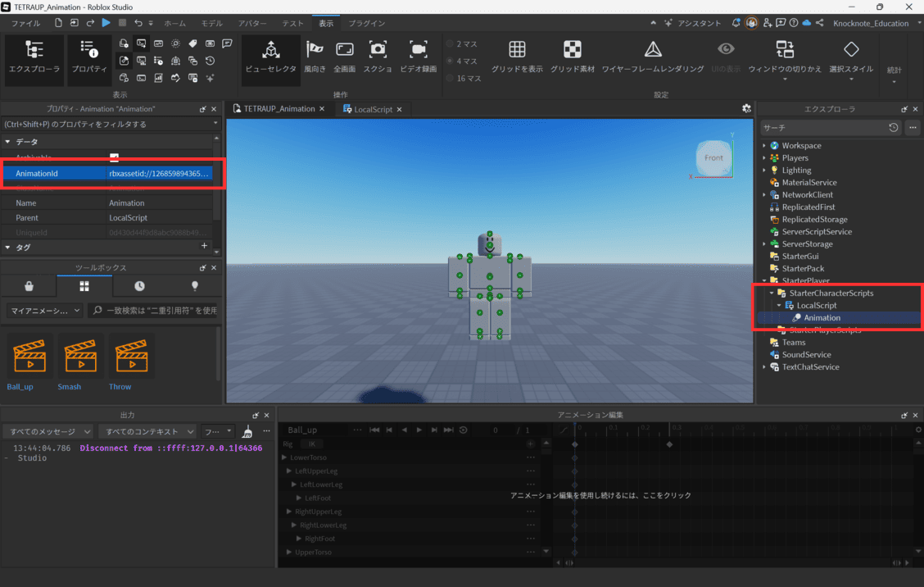Click the Explorer search history icon
This screenshot has height=587, width=924.
[894, 127]
